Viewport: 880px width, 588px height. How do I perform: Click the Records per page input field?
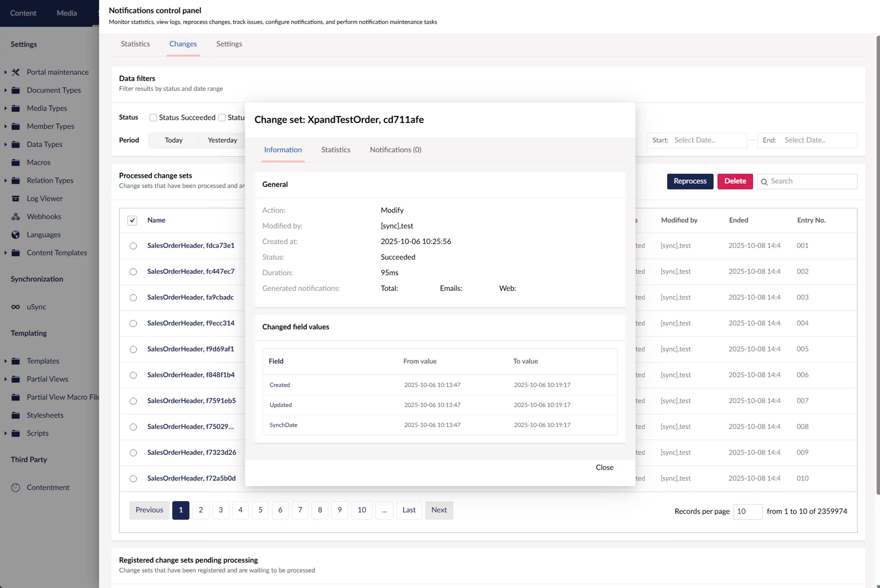pyautogui.click(x=747, y=511)
